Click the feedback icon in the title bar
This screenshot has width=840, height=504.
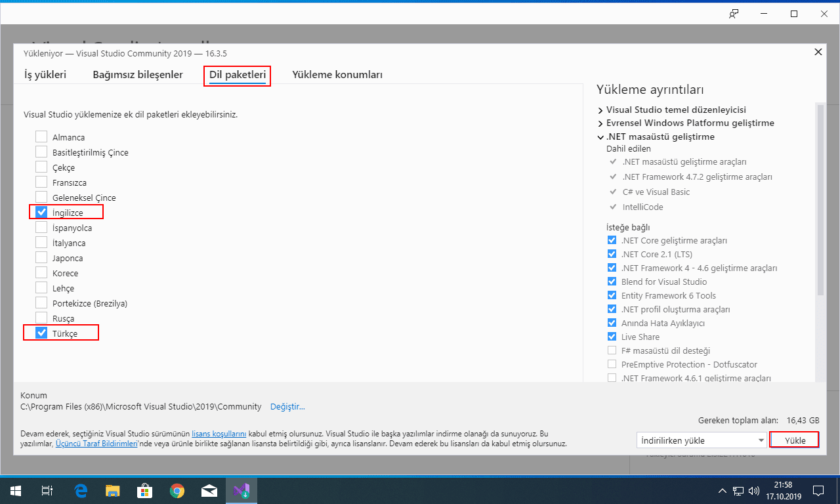coord(734,14)
